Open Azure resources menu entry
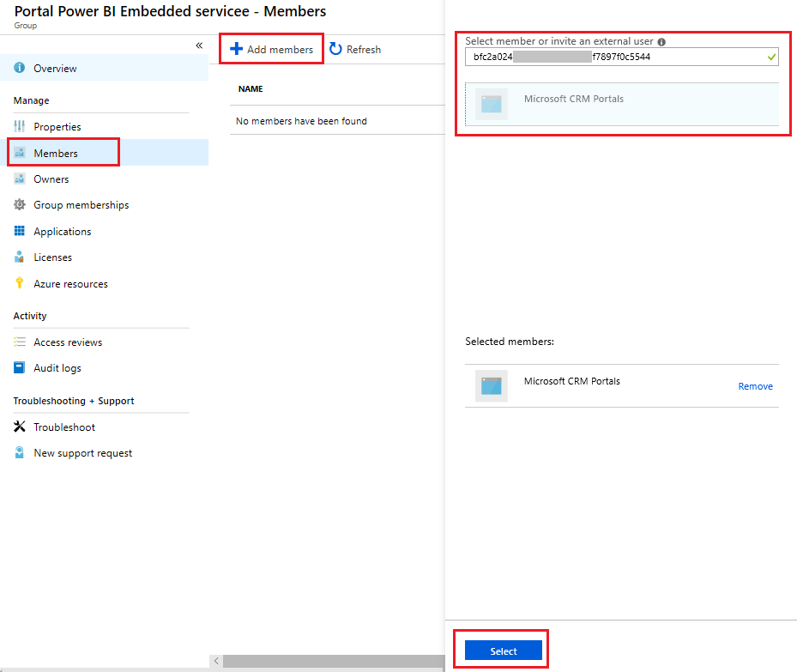The image size is (797, 672). coord(104,283)
